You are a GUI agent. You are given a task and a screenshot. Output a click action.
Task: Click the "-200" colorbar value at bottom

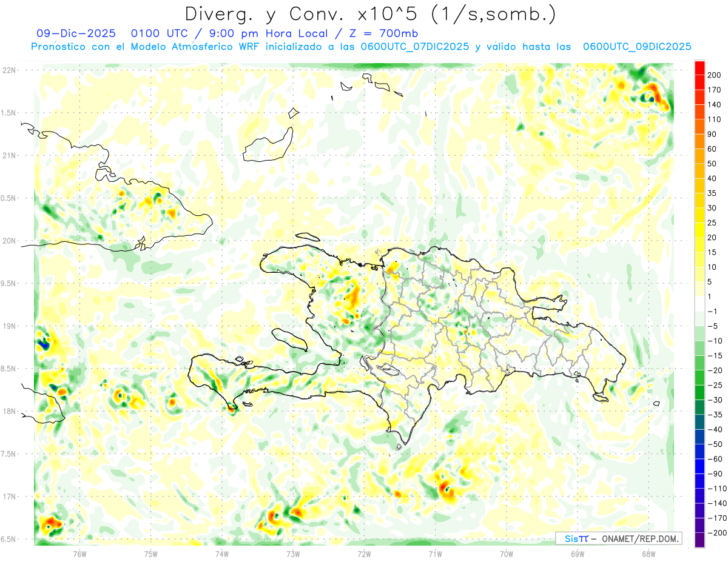pyautogui.click(x=717, y=532)
